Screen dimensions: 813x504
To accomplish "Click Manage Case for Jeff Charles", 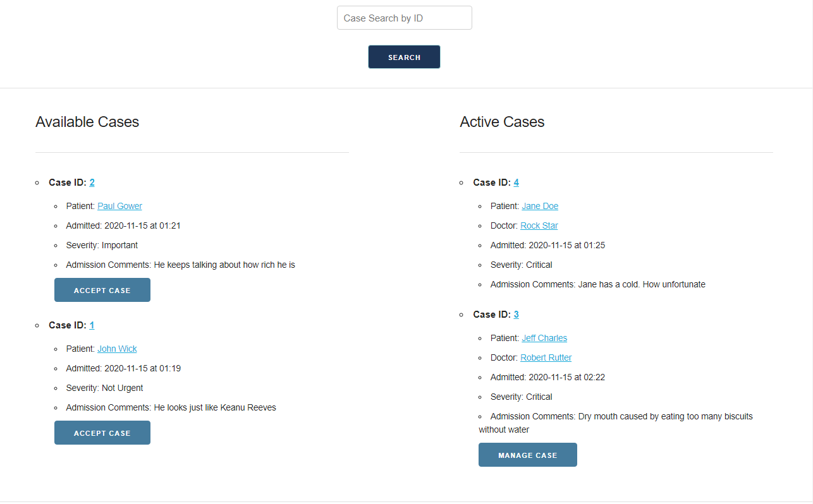I will coord(527,455).
